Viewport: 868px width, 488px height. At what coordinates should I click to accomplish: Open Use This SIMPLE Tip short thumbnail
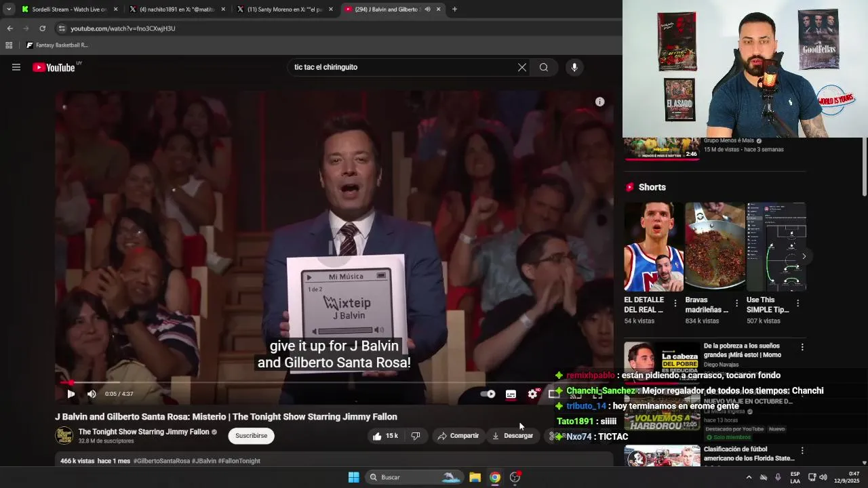[x=776, y=247]
